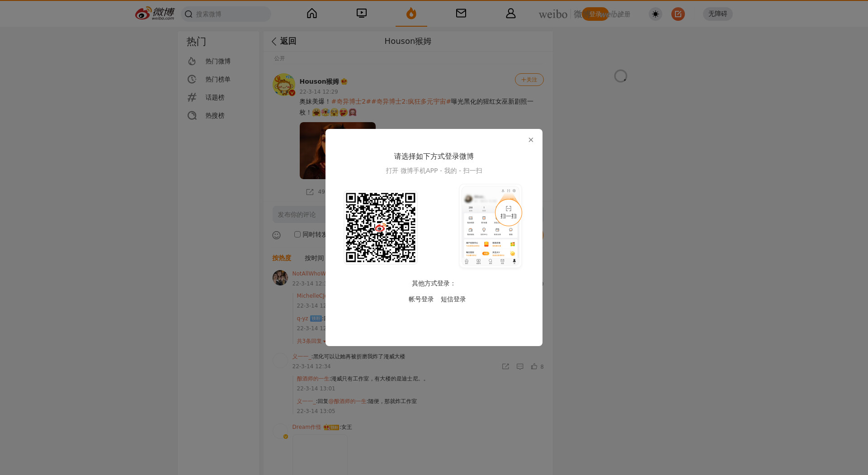868x475 pixels.
Task: Switch to 按时间 sort tab
Action: tap(314, 258)
